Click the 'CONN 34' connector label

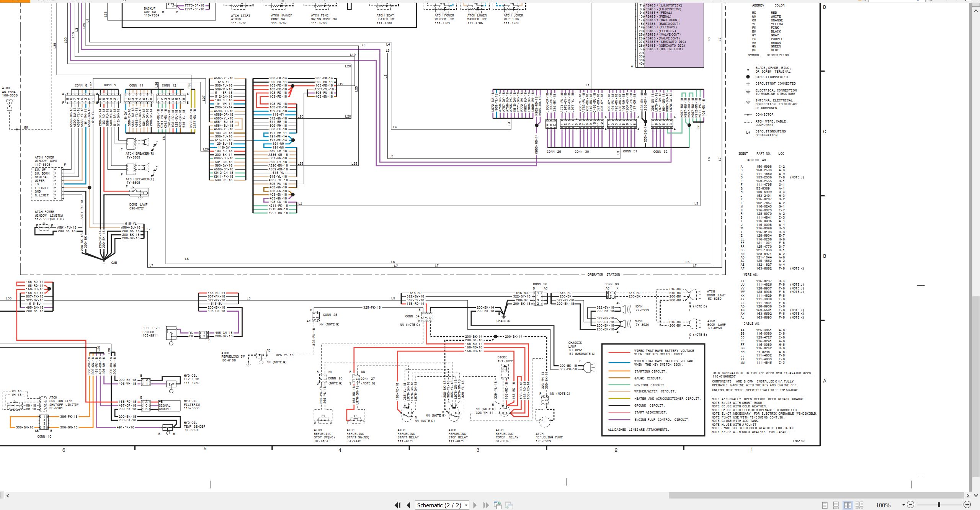click(x=412, y=316)
